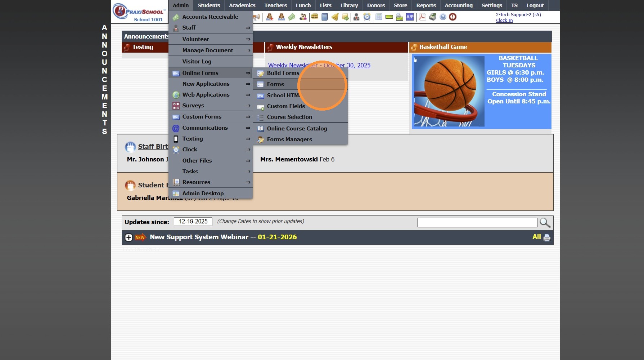This screenshot has width=644, height=360.
Task: Click the printer icon beside All
Action: pos(547,237)
